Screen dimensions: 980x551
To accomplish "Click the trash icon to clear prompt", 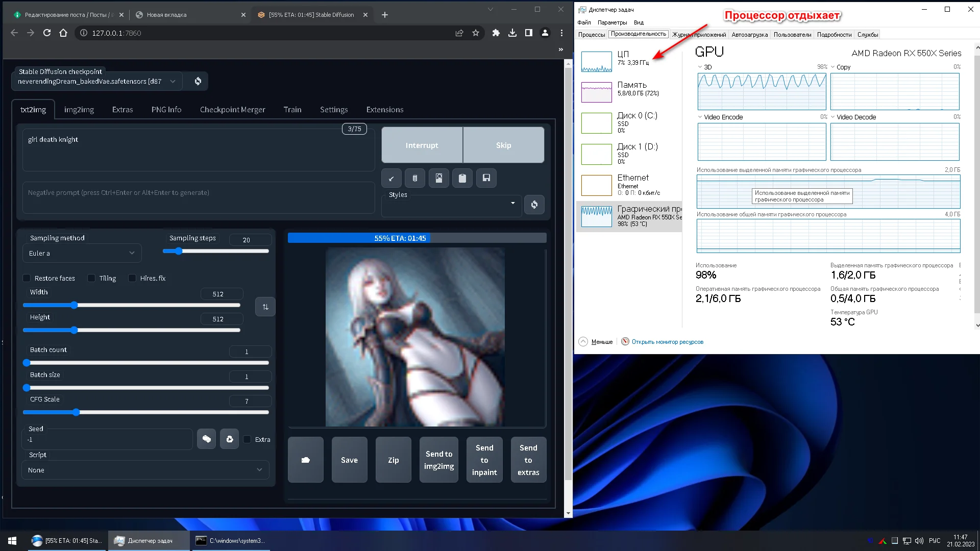I will click(415, 178).
